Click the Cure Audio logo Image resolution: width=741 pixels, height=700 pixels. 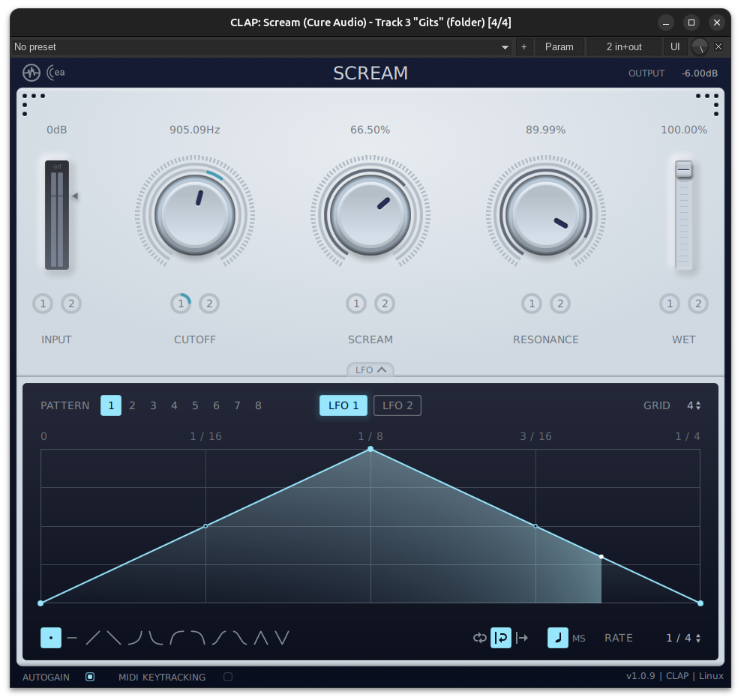click(x=55, y=72)
